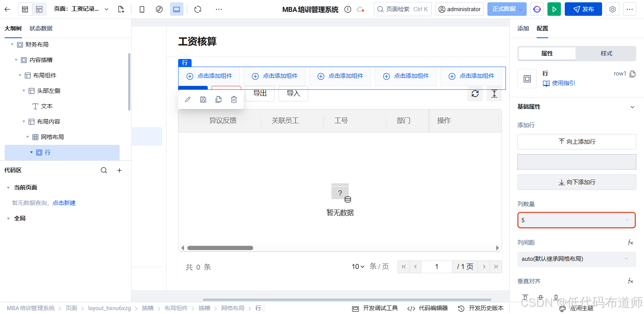
Task: Collapse the 布局组件 tree node
Action: point(20,76)
